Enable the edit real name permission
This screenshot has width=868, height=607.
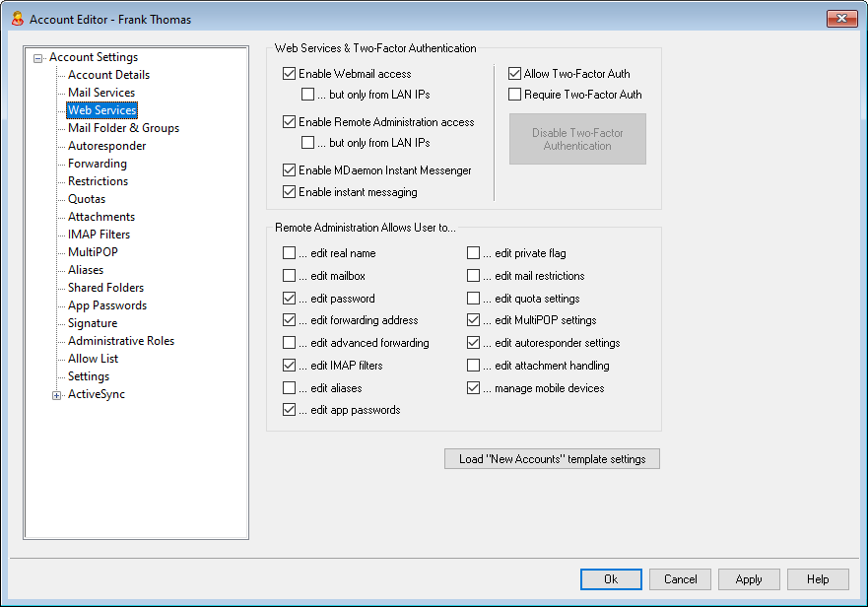[290, 253]
